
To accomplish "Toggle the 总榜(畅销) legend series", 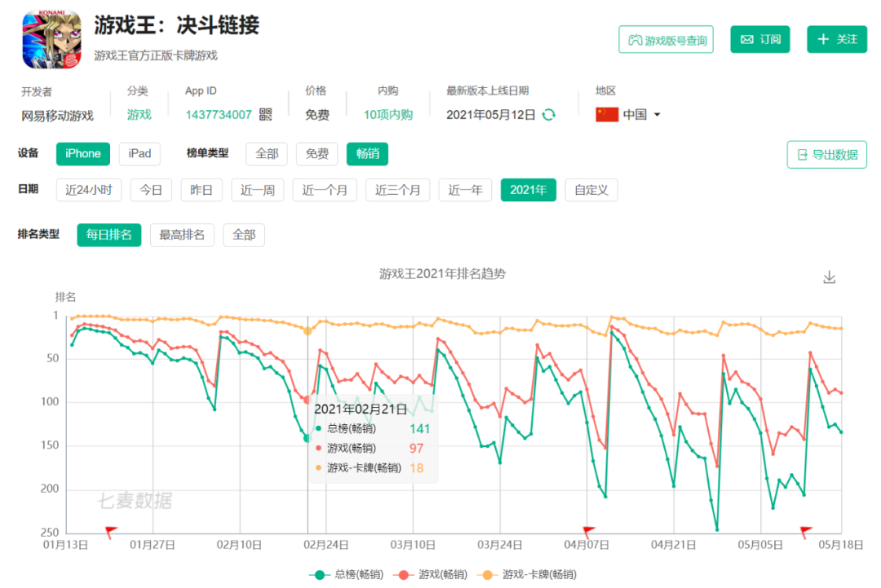I will [x=347, y=574].
